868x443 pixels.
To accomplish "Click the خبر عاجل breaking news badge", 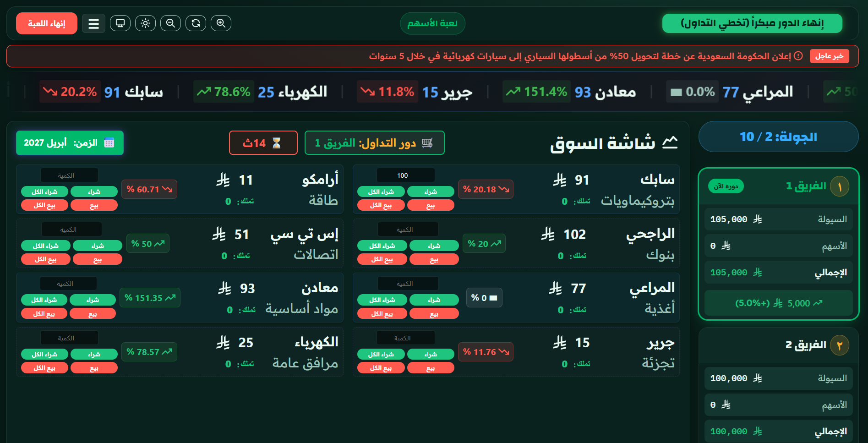I will pyautogui.click(x=829, y=56).
